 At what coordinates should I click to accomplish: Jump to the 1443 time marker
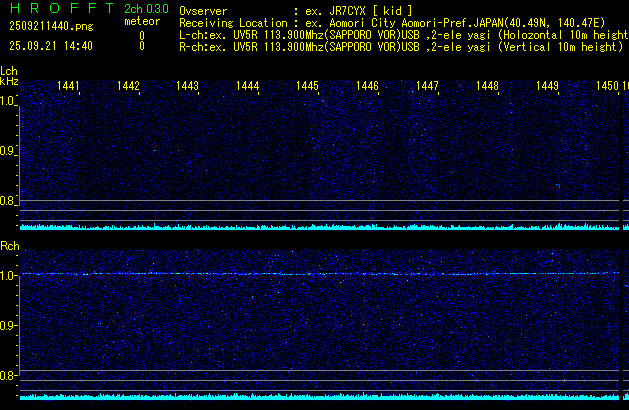pos(187,87)
